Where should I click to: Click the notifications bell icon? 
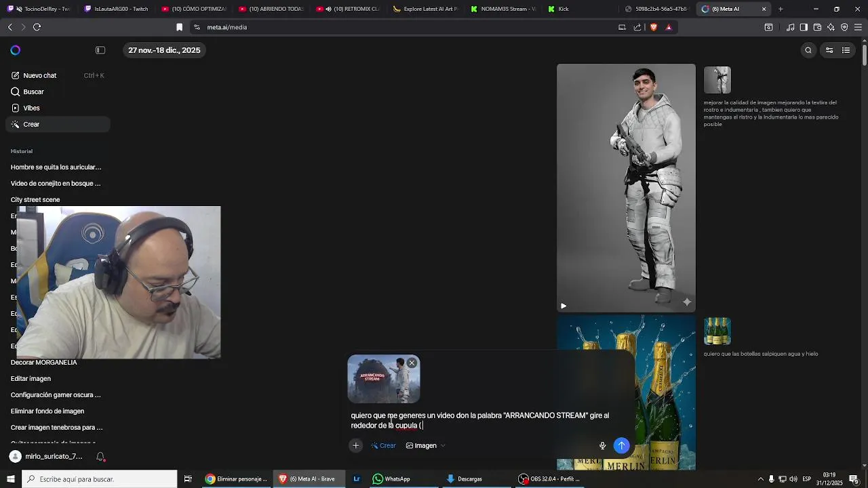(100, 457)
